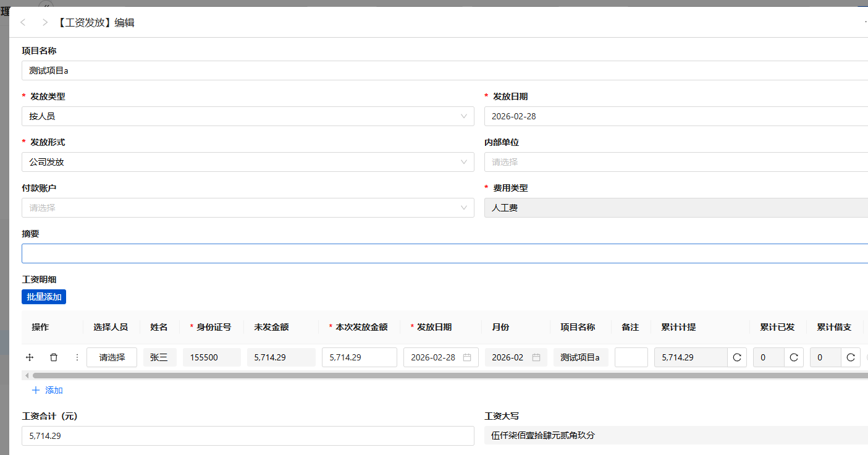The width and height of the screenshot is (868, 455).
Task: Refresh the 累计借支 value
Action: (x=850, y=357)
